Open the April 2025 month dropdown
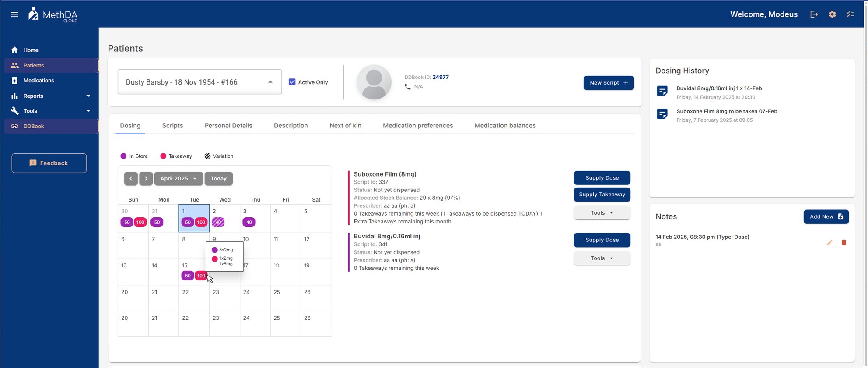The width and height of the screenshot is (868, 368). [178, 179]
